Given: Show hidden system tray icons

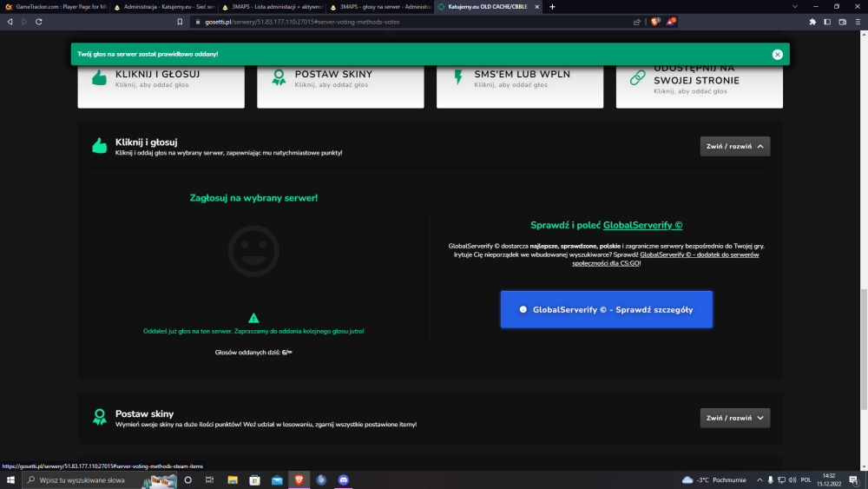Looking at the screenshot, I should (x=759, y=479).
